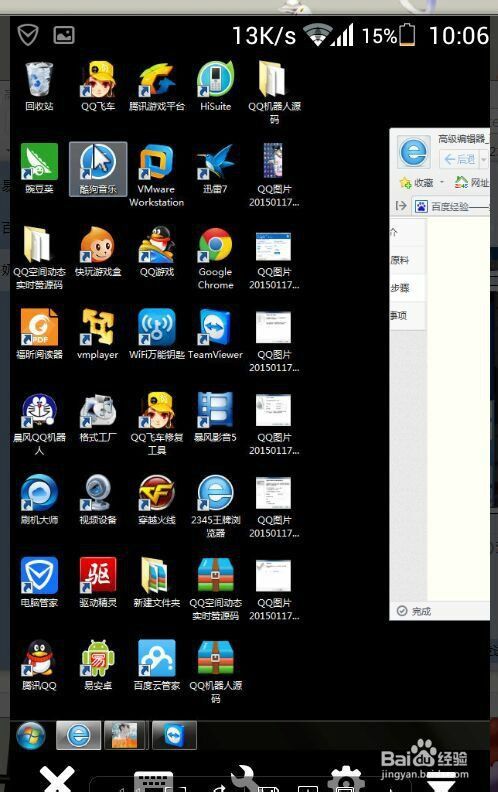Viewport: 498px width, 792px height.
Task: Open 2345王牌浏览器 shortcut
Action: (215, 506)
